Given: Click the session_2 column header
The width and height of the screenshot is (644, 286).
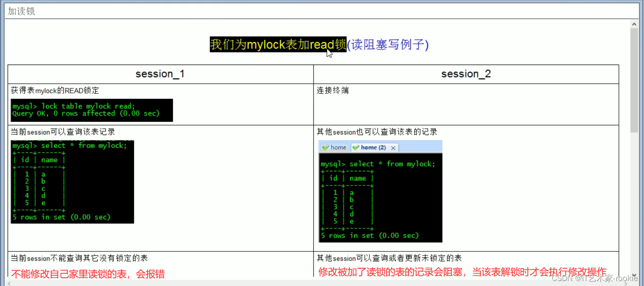Looking at the screenshot, I should [x=466, y=74].
